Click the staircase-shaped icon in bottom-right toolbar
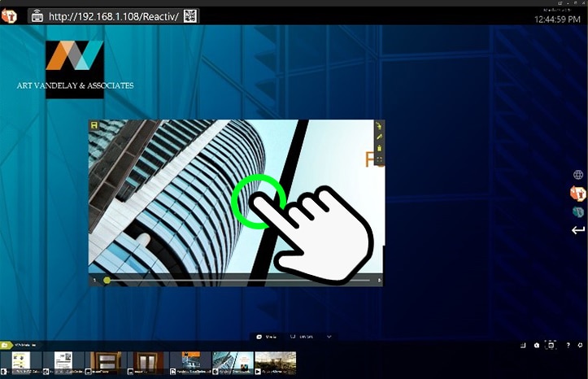The width and height of the screenshot is (588, 379). (x=524, y=346)
